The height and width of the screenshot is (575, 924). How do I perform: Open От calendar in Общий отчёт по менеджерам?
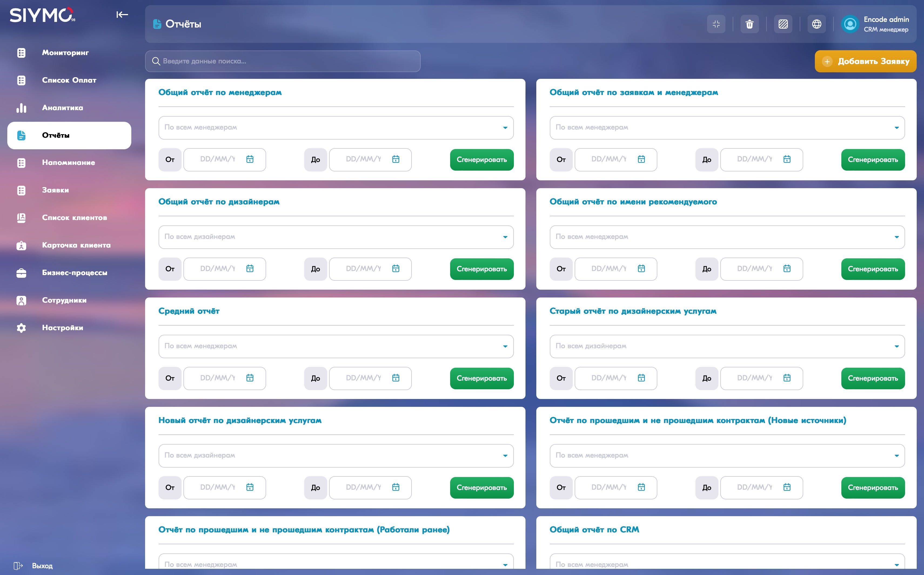pyautogui.click(x=250, y=159)
